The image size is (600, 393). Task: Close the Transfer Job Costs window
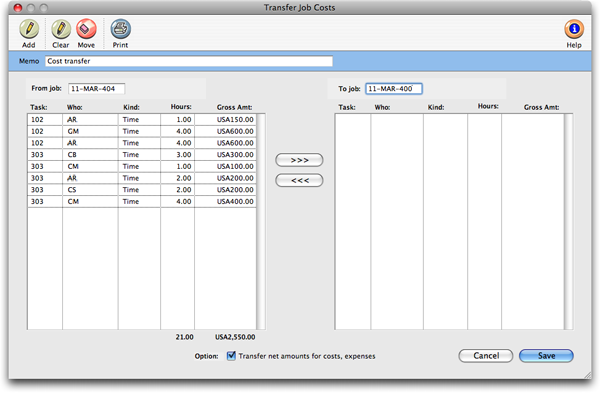click(18, 8)
